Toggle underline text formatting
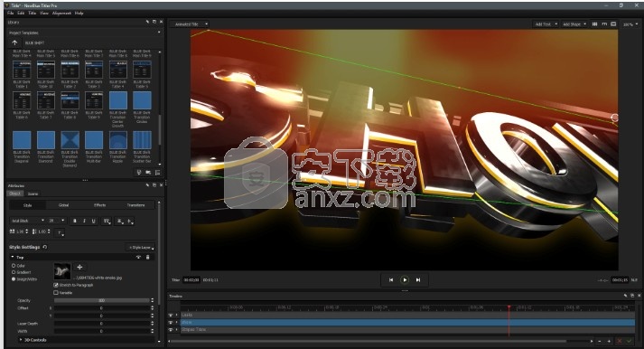 click(x=94, y=222)
